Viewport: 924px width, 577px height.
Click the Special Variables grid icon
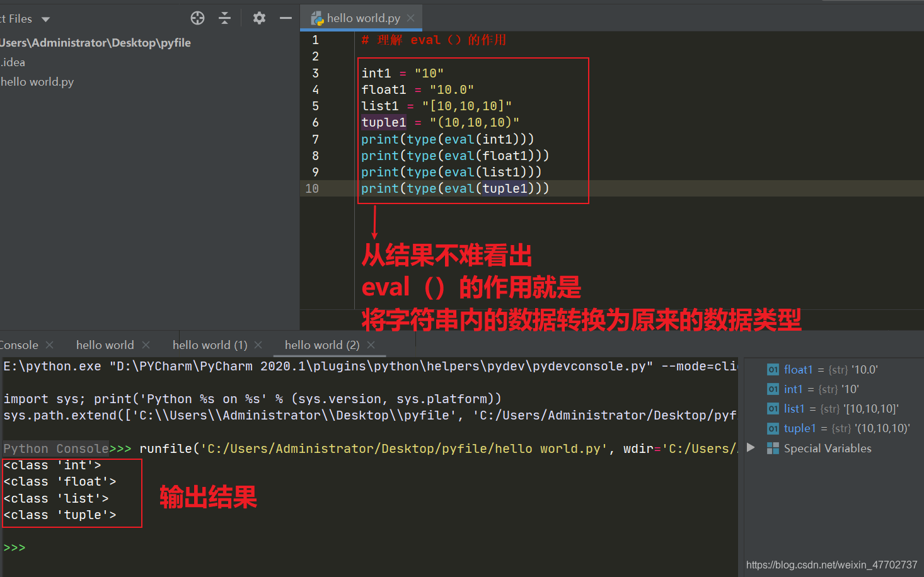pyautogui.click(x=773, y=448)
